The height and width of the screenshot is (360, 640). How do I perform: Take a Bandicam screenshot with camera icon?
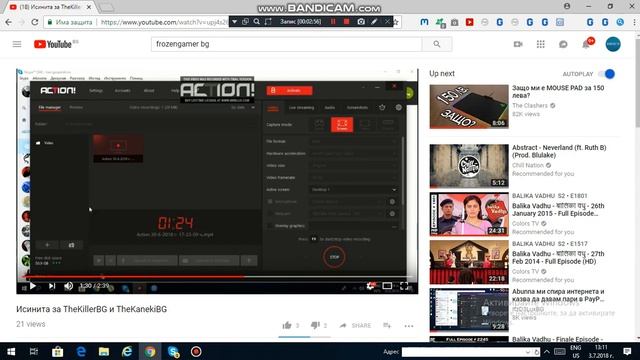(x=361, y=22)
